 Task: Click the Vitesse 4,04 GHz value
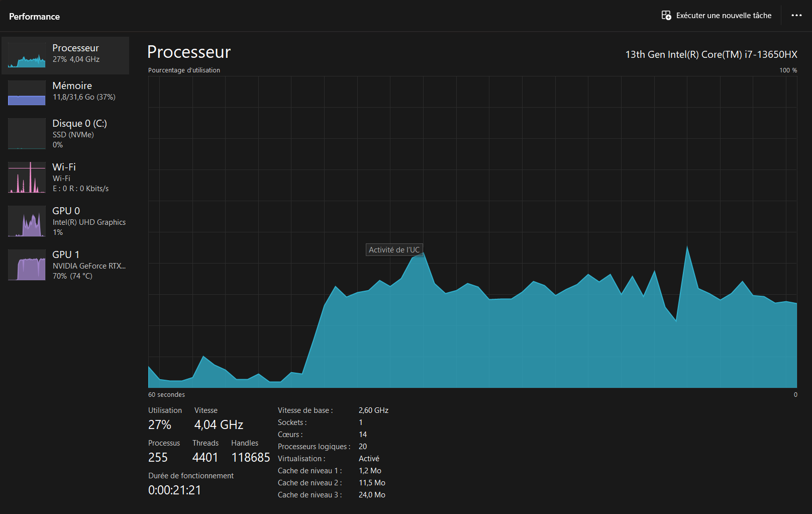tap(219, 425)
